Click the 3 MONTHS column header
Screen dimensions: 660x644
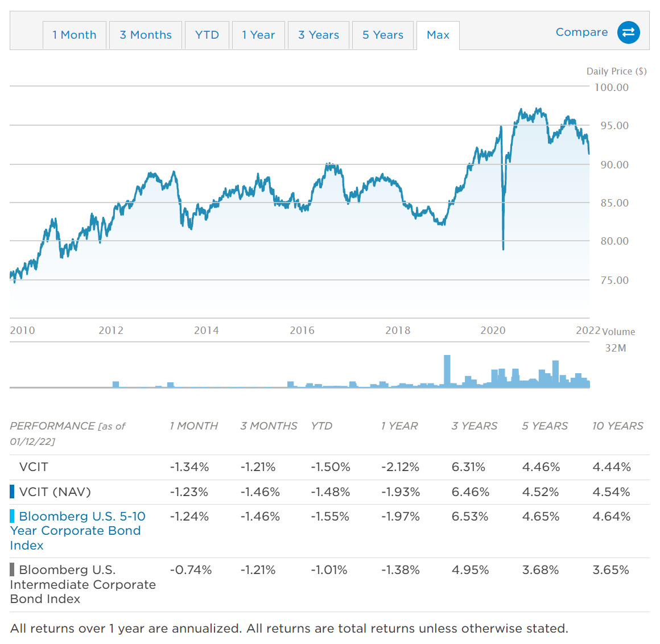(x=269, y=426)
